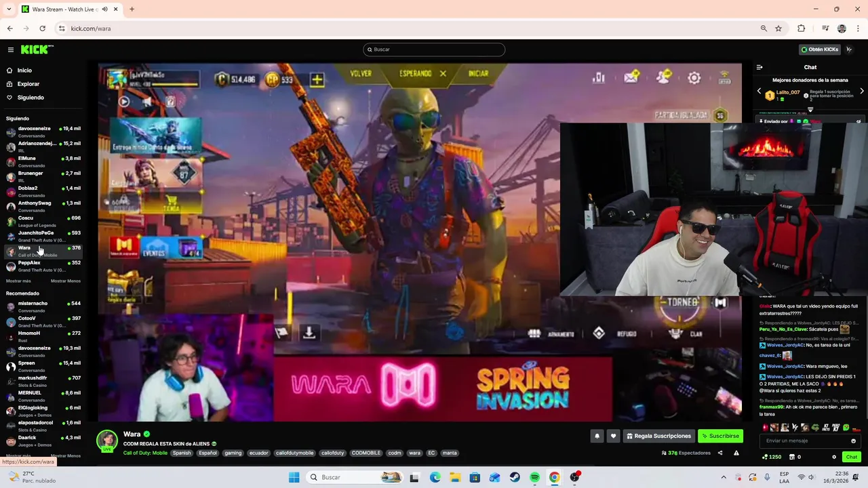The height and width of the screenshot is (488, 868).
Task: Open Chrome from the taskbar
Action: (554, 477)
